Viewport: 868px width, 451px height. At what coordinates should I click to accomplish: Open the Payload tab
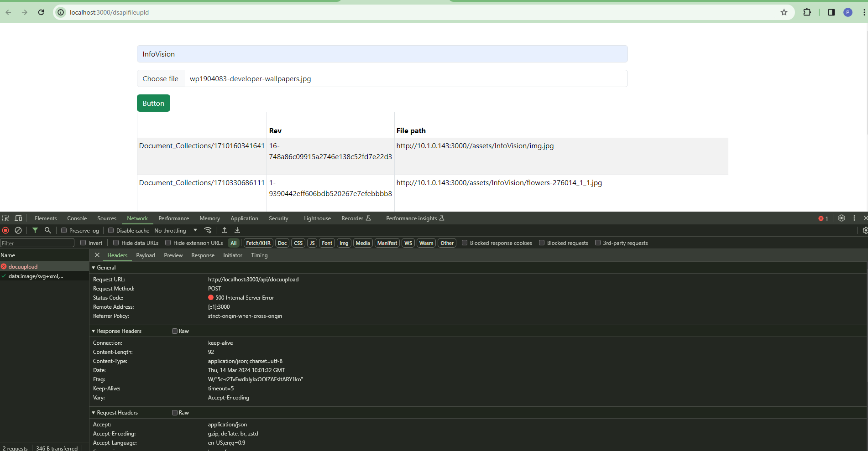[145, 255]
